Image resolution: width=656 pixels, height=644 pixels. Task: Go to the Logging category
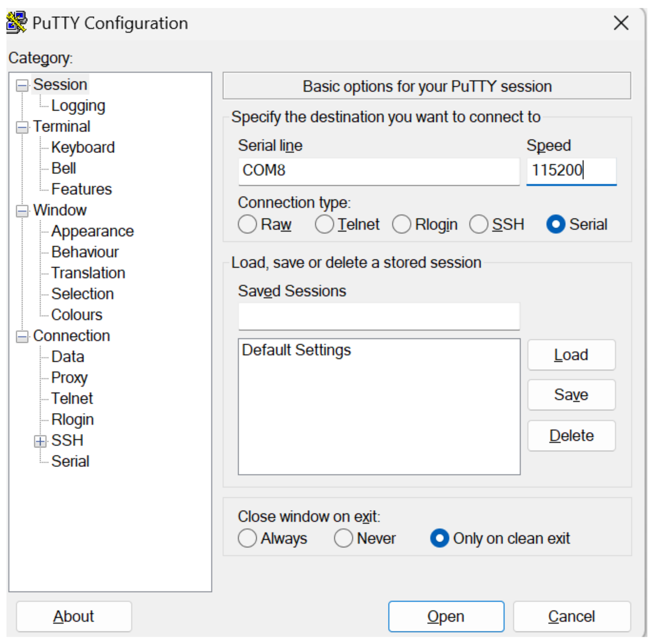(x=78, y=106)
